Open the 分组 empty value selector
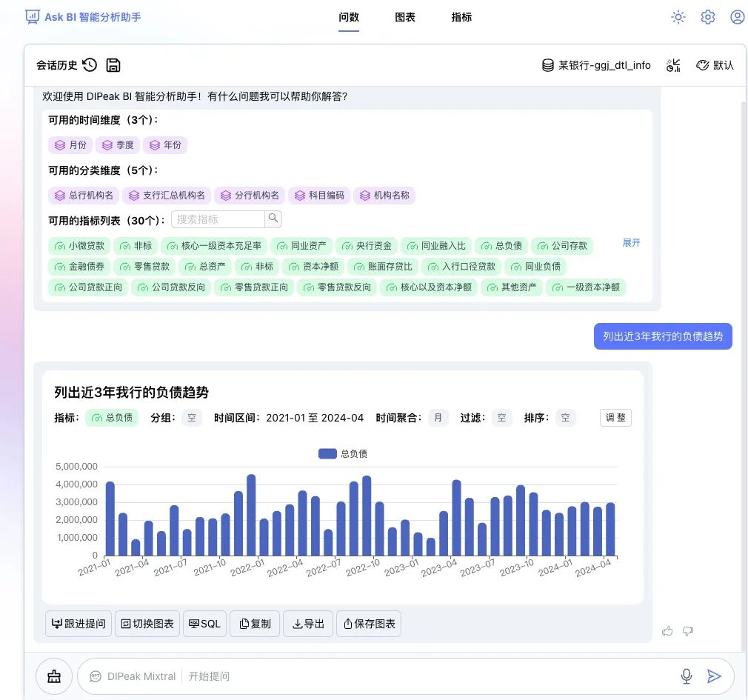Image resolution: width=748 pixels, height=700 pixels. [192, 418]
